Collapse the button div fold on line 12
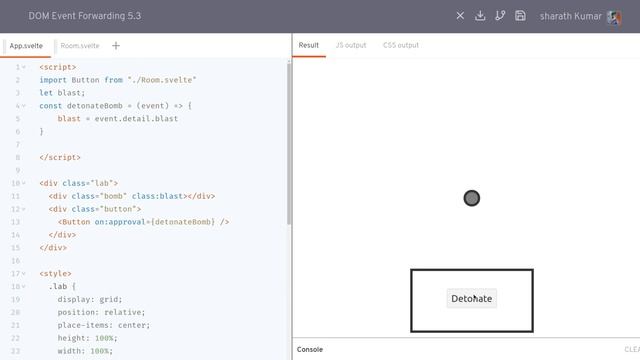Viewport: 640px width, 360px height. coord(24,209)
